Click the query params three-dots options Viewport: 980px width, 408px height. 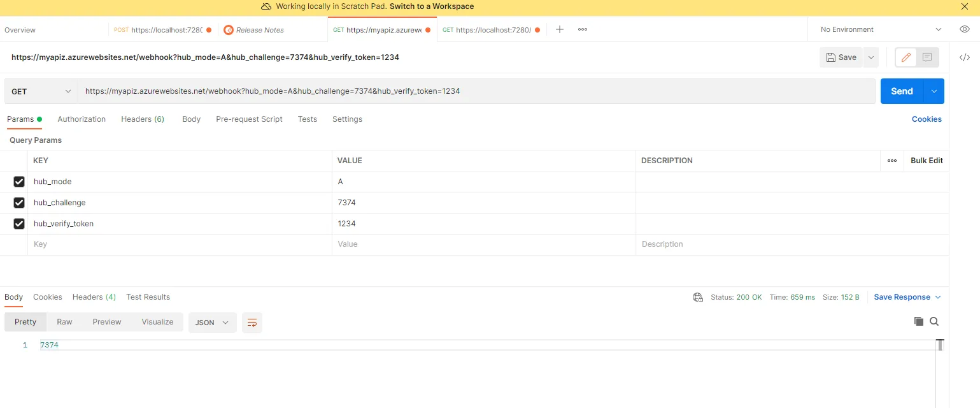click(x=892, y=161)
